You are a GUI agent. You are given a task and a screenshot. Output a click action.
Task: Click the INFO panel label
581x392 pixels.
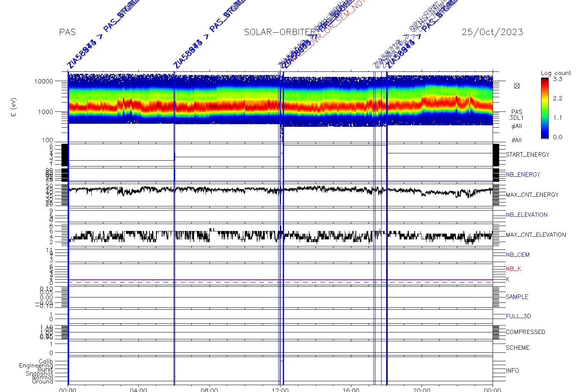[512, 370]
